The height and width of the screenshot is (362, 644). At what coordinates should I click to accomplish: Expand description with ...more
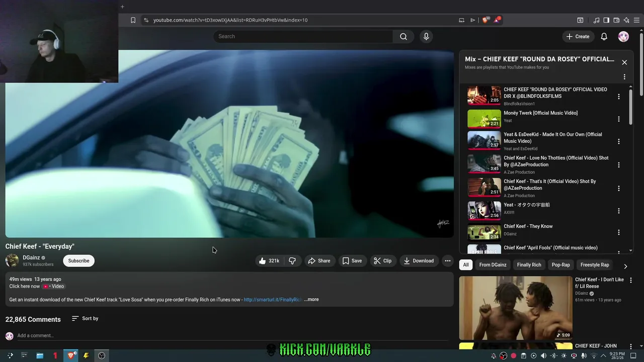point(311,300)
